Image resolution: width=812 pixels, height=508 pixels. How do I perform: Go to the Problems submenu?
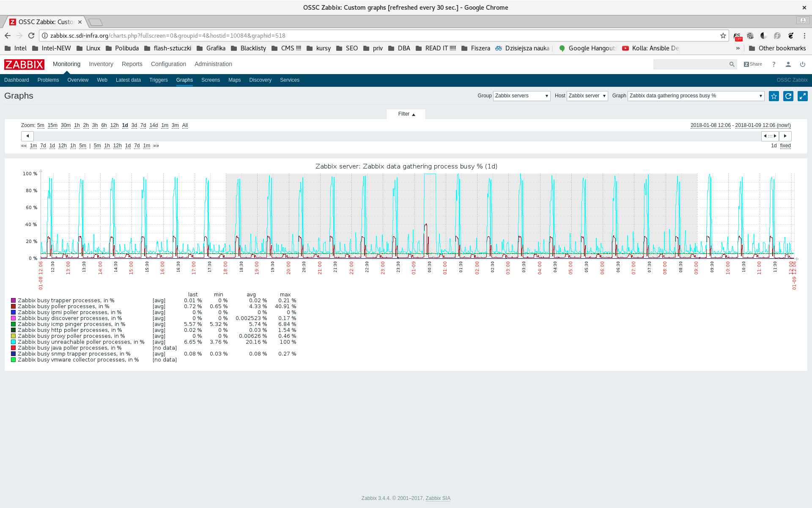tap(48, 80)
